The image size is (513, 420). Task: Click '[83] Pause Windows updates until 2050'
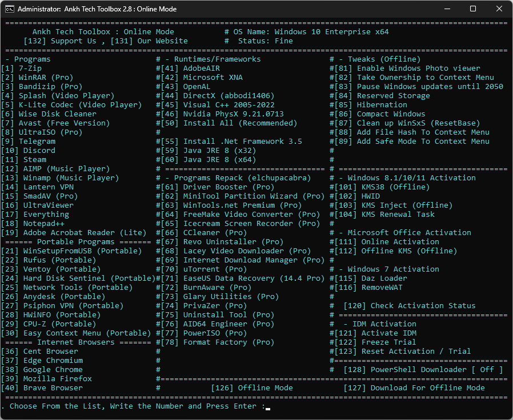point(419,87)
